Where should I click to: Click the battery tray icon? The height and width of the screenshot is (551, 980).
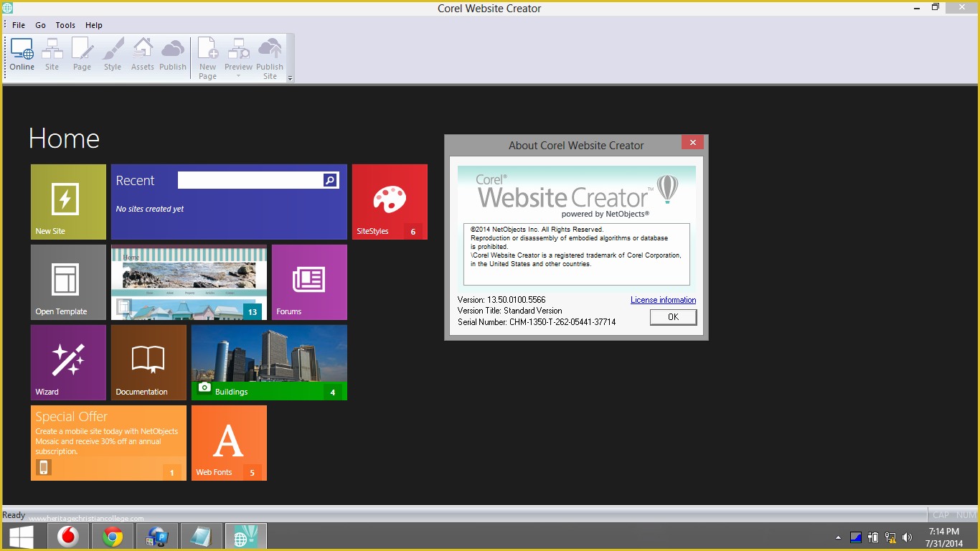point(873,537)
